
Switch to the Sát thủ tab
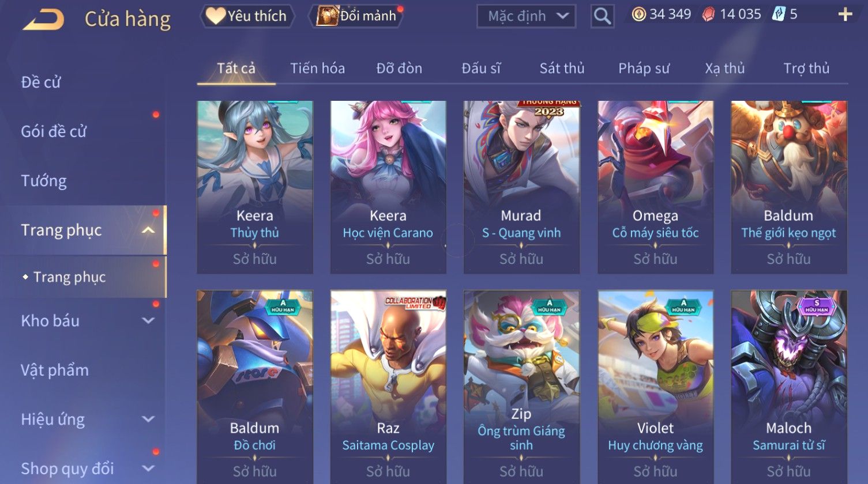(562, 69)
